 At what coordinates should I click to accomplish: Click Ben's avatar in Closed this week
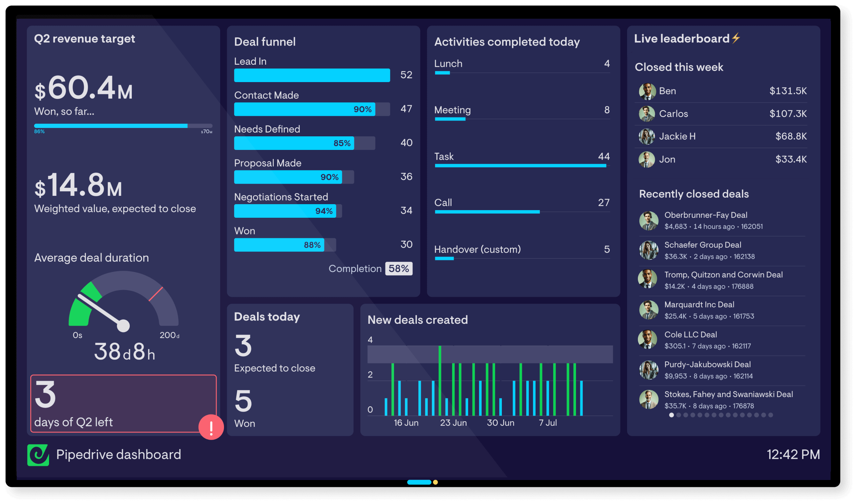[x=647, y=91]
